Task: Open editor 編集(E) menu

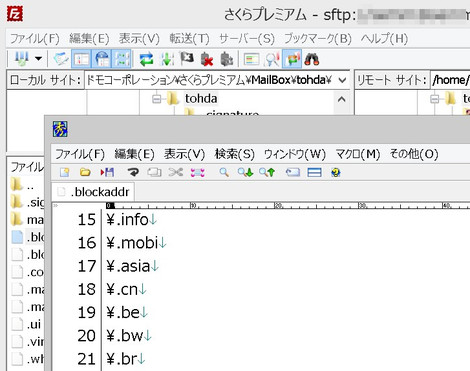Action: (x=134, y=154)
